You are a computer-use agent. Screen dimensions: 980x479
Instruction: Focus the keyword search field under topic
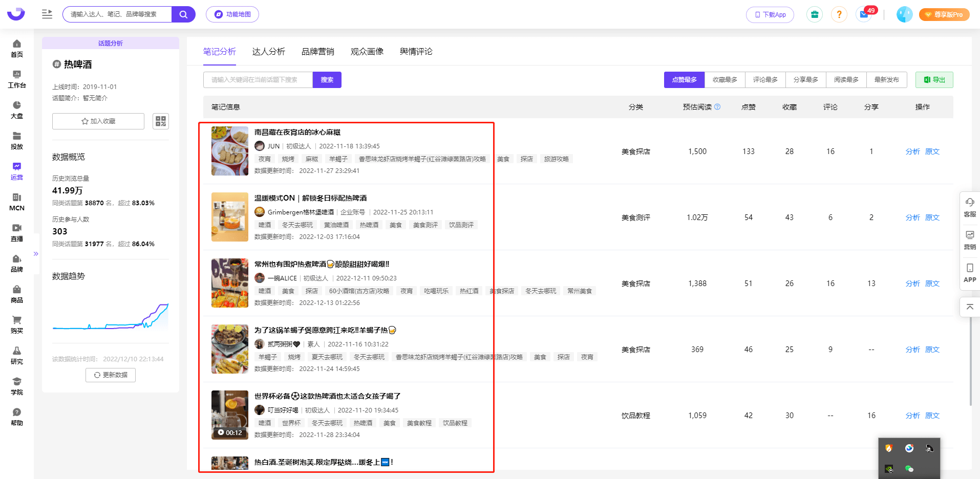click(x=258, y=80)
